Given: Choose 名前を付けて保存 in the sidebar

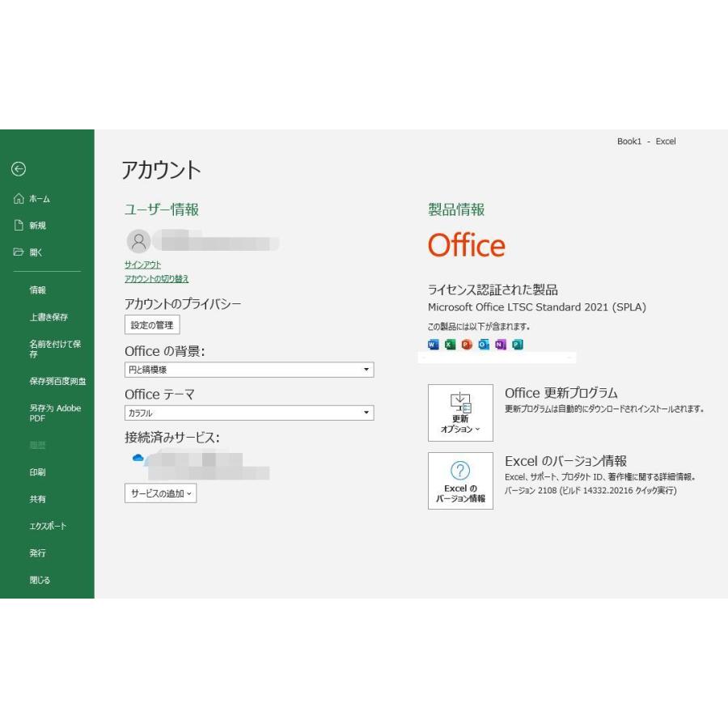Looking at the screenshot, I should pyautogui.click(x=55, y=349).
